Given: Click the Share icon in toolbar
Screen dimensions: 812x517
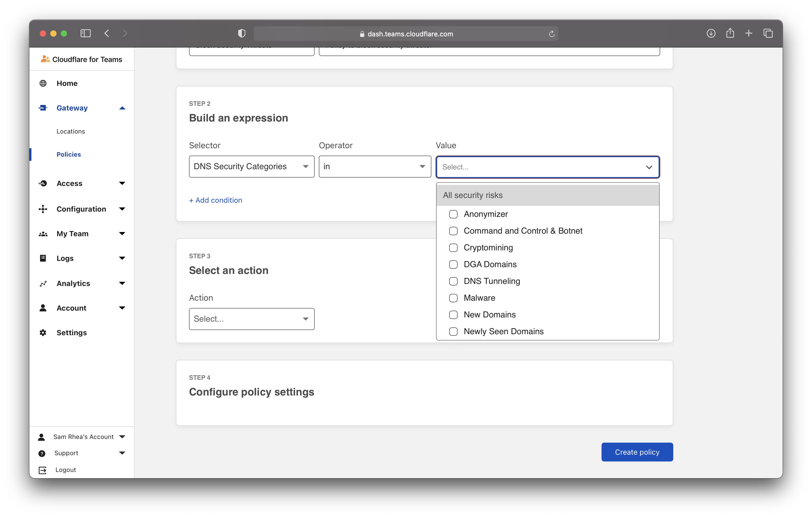Looking at the screenshot, I should click(x=730, y=34).
